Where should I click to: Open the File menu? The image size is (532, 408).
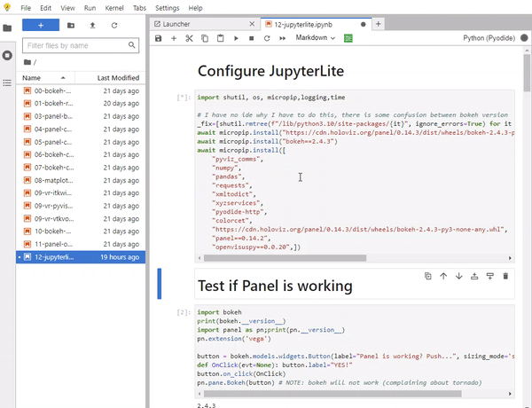26,8
